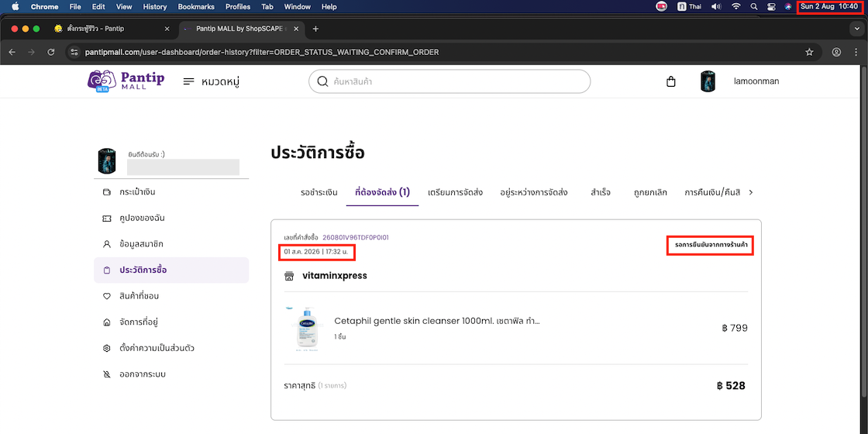Open ตั้งค่าความเป็นส่วนตัว in the sidebar
The height and width of the screenshot is (434, 868).
click(171, 348)
